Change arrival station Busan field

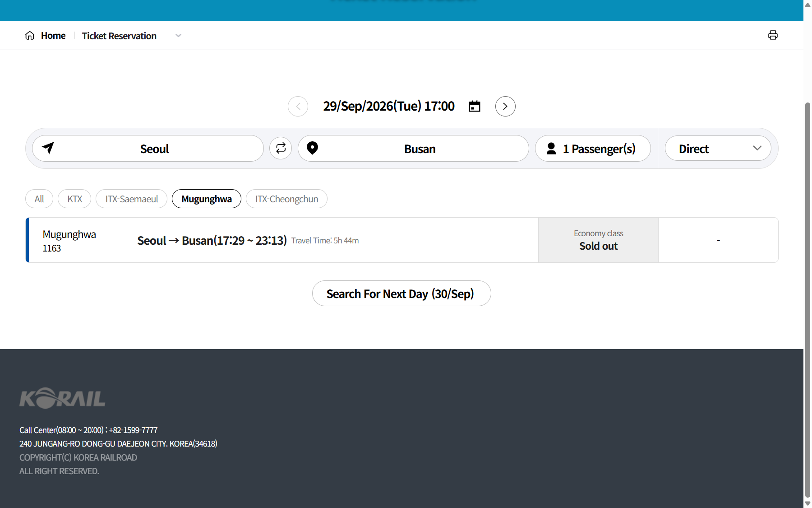[x=413, y=149]
